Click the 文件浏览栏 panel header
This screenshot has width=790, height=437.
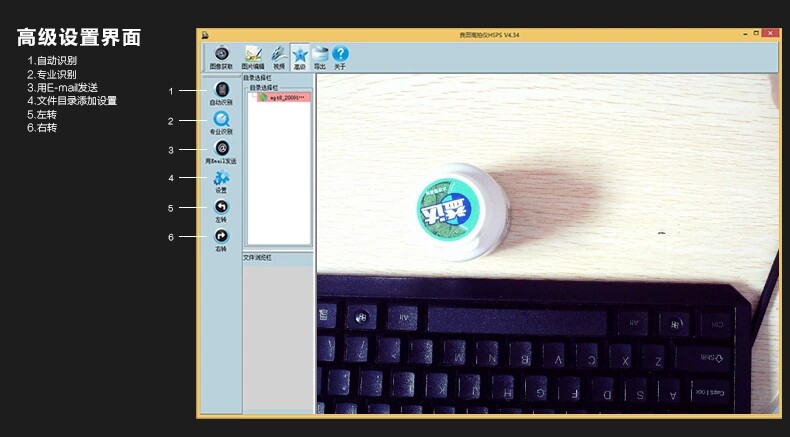click(257, 258)
